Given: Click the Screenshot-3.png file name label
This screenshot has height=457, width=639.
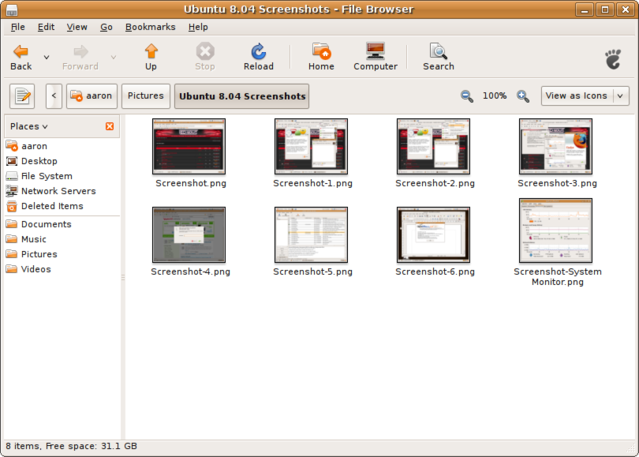Looking at the screenshot, I should point(557,183).
